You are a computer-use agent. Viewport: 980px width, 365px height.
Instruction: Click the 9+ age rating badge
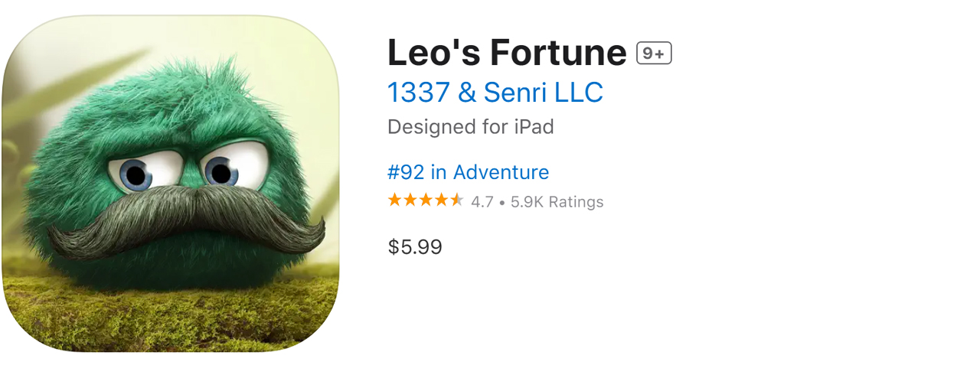point(654,54)
